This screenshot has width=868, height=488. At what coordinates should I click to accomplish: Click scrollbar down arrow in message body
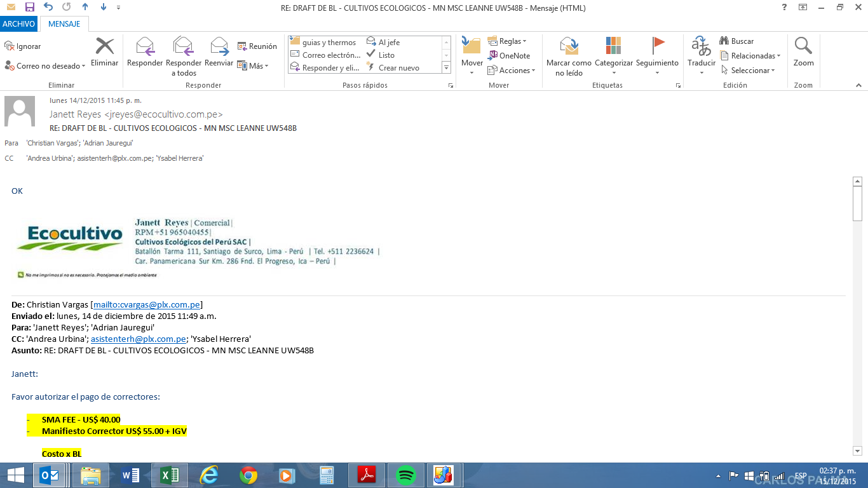(x=857, y=451)
